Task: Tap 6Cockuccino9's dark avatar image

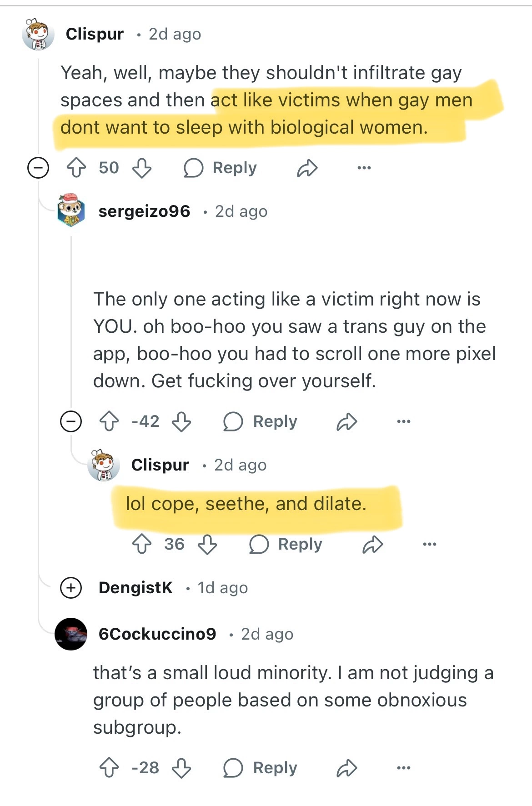Action: coord(71,634)
